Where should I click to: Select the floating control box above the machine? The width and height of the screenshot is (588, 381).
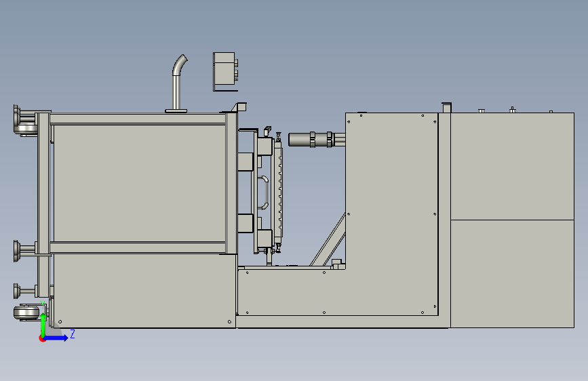pyautogui.click(x=225, y=72)
